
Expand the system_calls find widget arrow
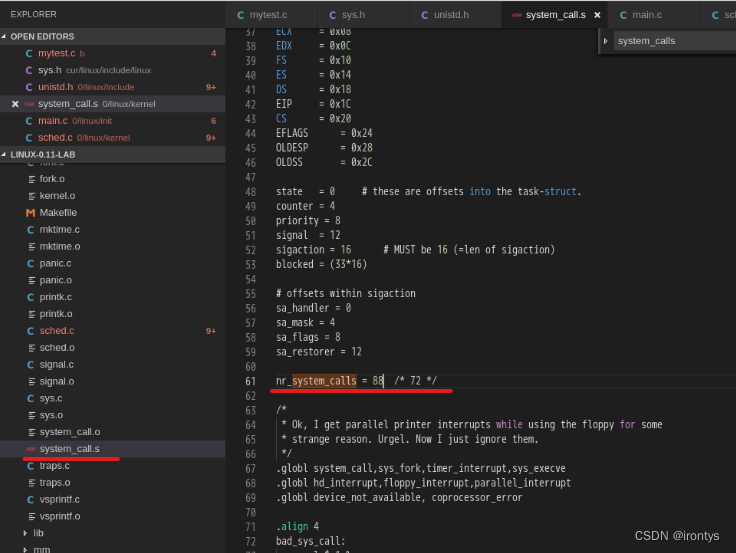pos(606,41)
